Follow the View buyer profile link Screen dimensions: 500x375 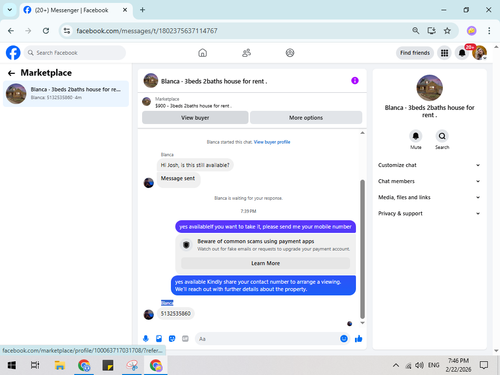coord(272,142)
